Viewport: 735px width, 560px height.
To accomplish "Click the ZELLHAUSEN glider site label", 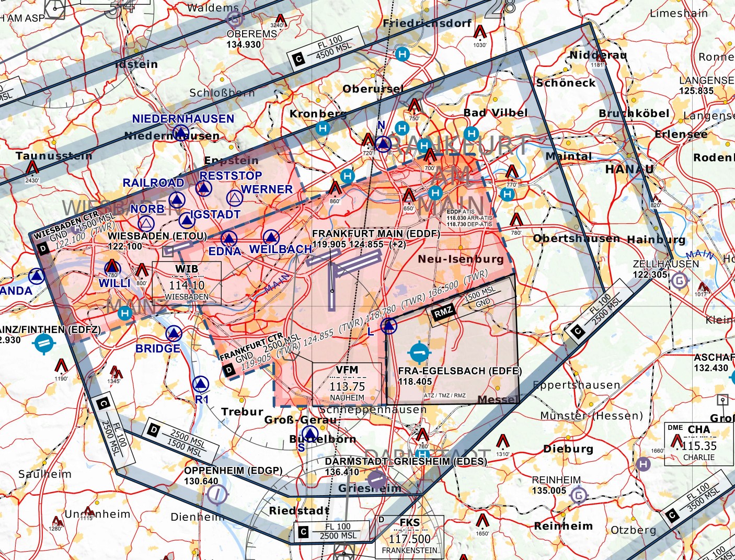I will (666, 264).
